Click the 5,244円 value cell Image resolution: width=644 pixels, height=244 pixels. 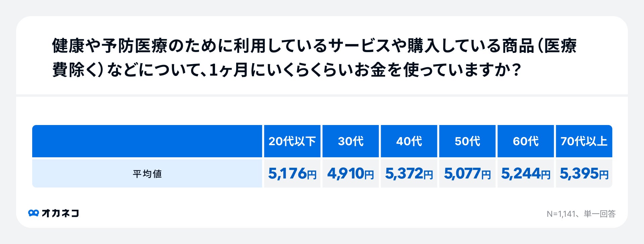click(526, 173)
